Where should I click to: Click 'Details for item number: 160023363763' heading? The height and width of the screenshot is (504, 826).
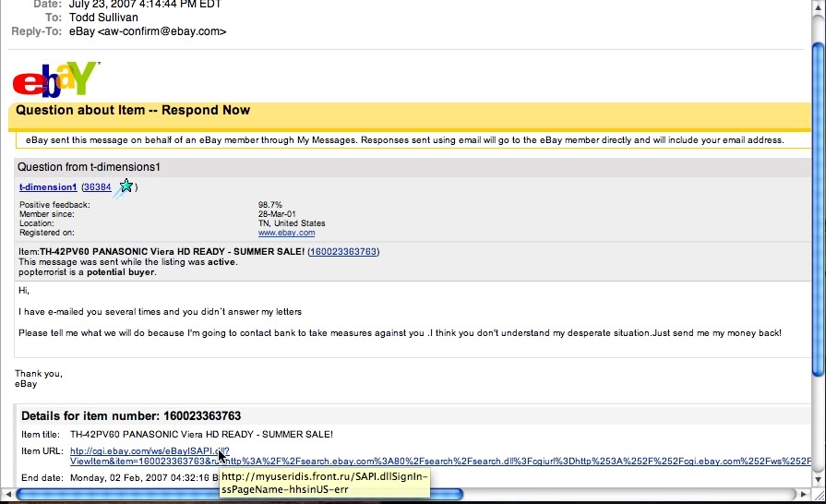131,415
